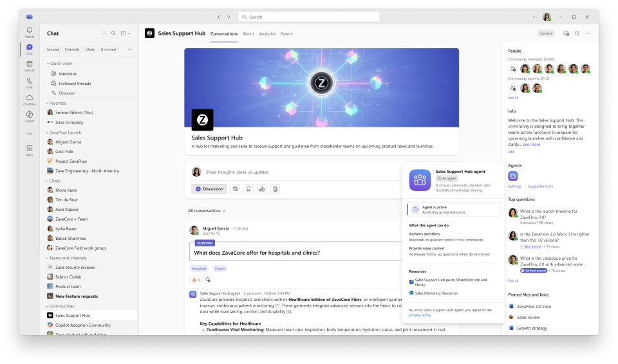Open profile avatar in title bar
Screen dimensions: 618x364
547,17
